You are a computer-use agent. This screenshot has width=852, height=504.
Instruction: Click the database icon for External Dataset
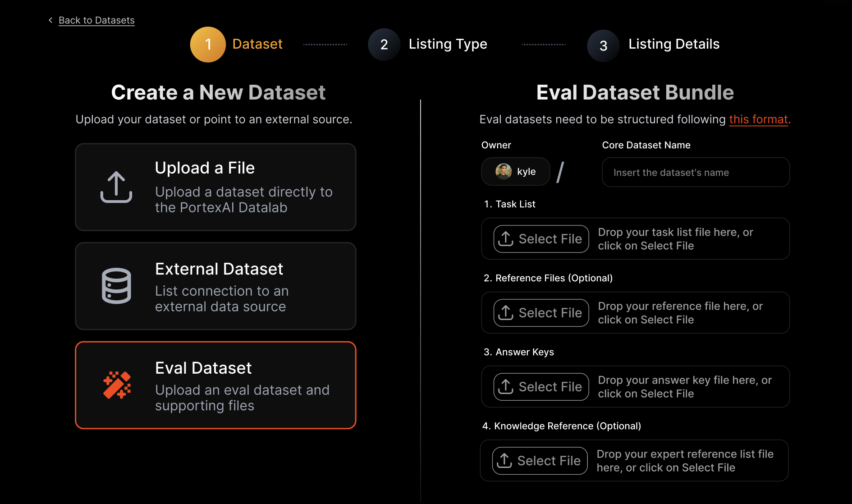tap(116, 286)
